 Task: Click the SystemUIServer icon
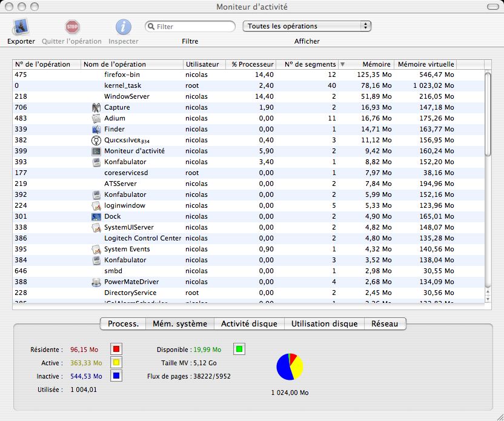point(96,228)
